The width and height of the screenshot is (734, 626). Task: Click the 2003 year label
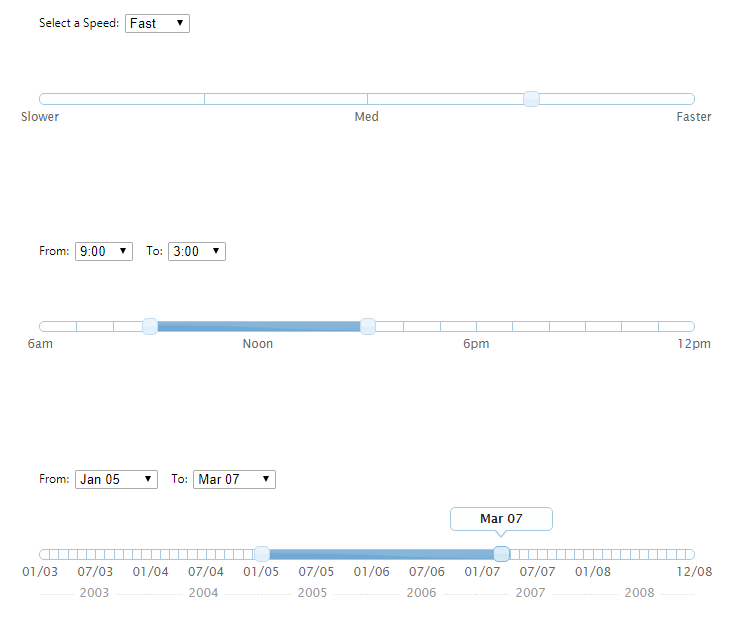tap(94, 593)
